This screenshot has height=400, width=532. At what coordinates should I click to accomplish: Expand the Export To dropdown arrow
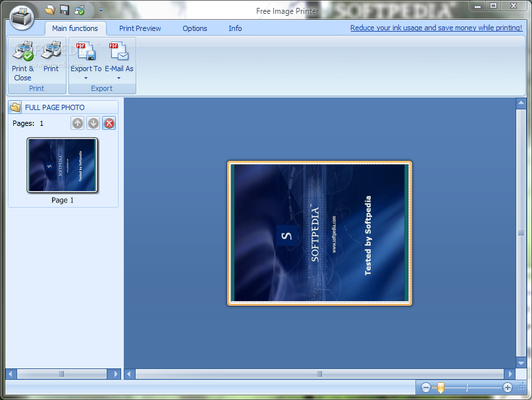click(86, 78)
